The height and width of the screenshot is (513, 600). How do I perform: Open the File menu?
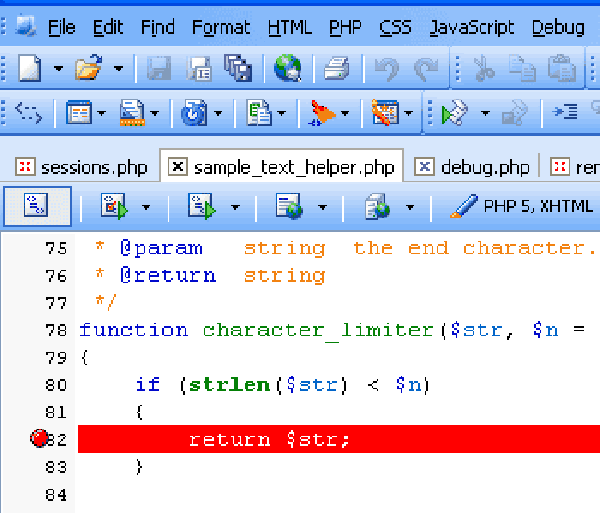(62, 28)
